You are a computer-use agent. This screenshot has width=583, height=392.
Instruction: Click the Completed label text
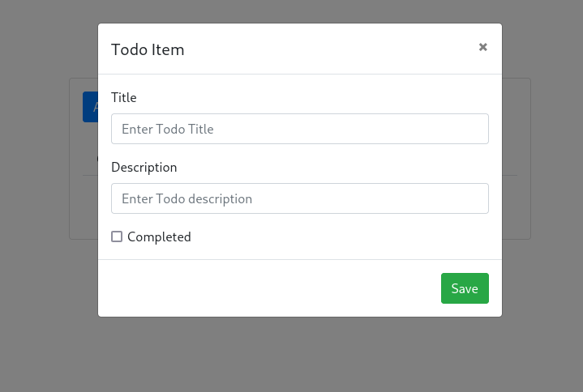click(x=159, y=237)
